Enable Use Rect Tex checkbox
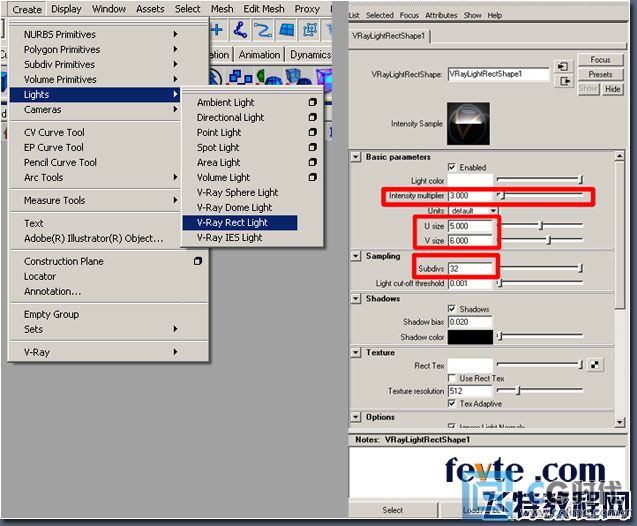The height and width of the screenshot is (526, 637). [451, 378]
